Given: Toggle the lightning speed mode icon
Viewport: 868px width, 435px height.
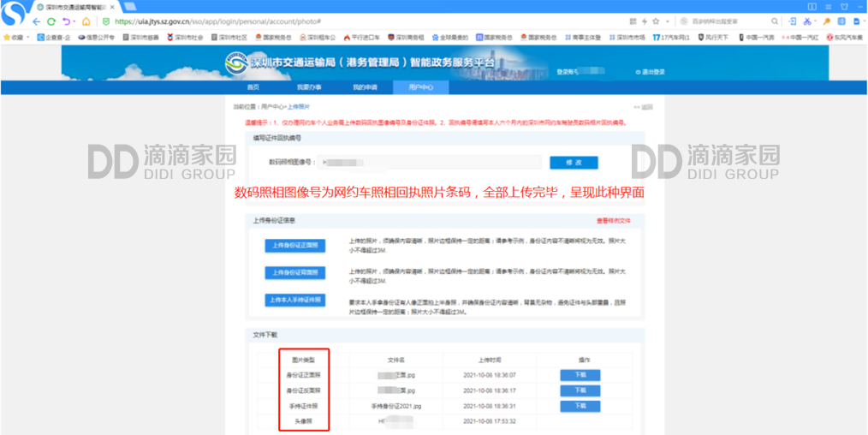Looking at the screenshot, I should click(x=645, y=21).
